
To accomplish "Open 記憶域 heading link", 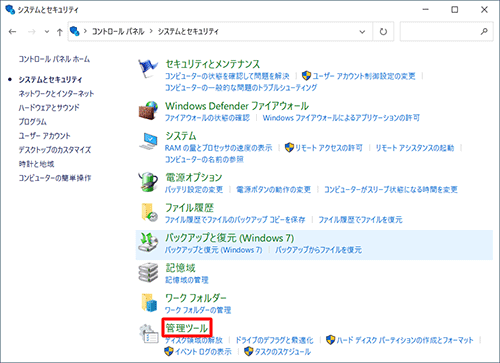I will pyautogui.click(x=180, y=268).
